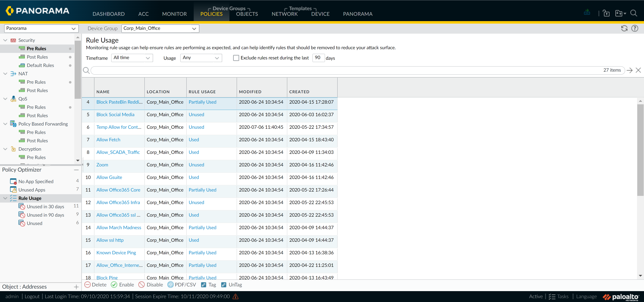Click the Tag icon in bottom toolbar
This screenshot has width=644, height=302.
click(x=204, y=285)
